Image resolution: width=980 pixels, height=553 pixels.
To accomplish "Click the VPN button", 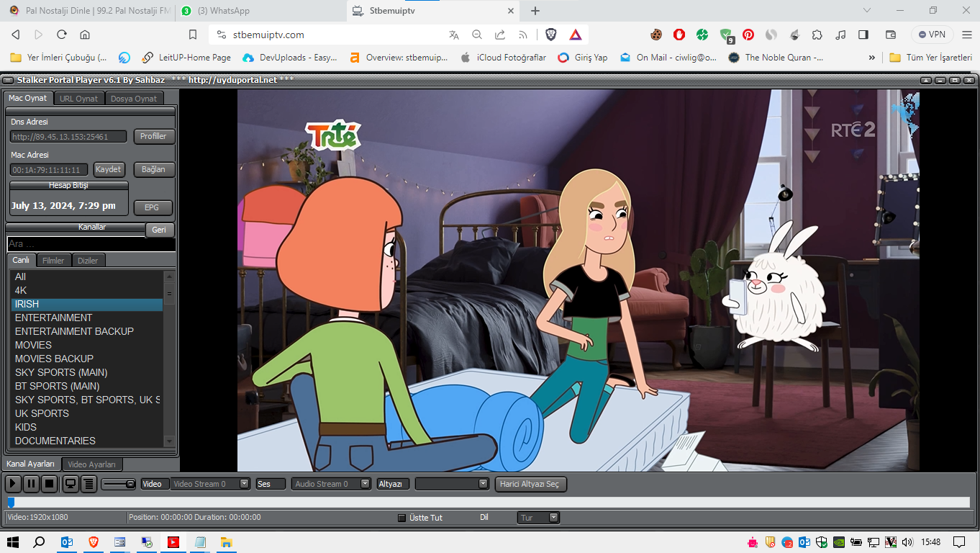I will point(932,35).
